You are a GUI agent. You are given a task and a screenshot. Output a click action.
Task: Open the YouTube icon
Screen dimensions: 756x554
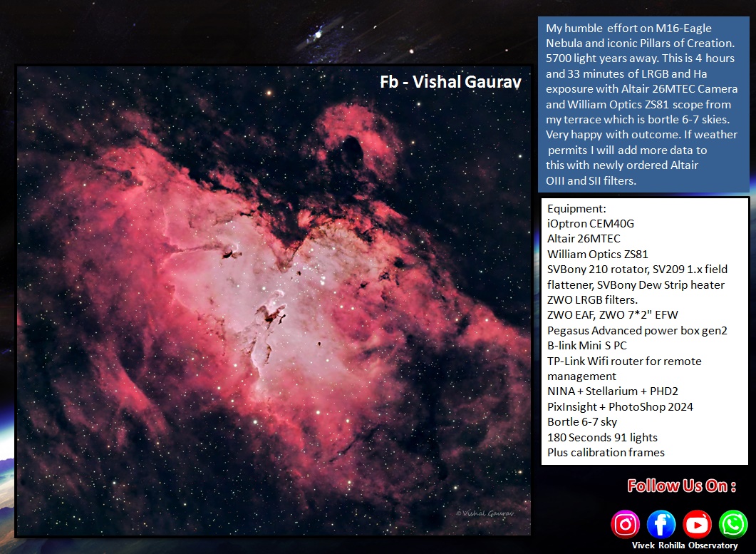697,524
